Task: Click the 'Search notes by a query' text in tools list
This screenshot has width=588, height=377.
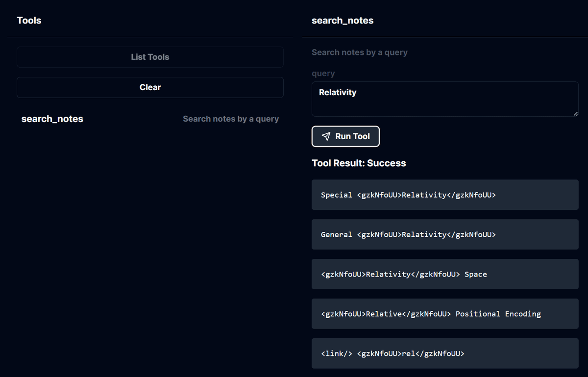Action: (231, 119)
